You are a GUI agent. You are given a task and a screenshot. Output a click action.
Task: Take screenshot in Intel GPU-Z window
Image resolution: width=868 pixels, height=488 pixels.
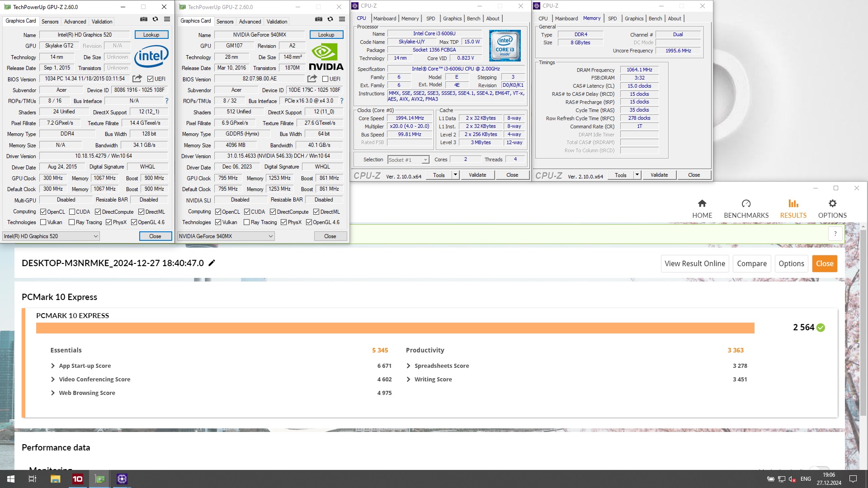pyautogui.click(x=143, y=19)
